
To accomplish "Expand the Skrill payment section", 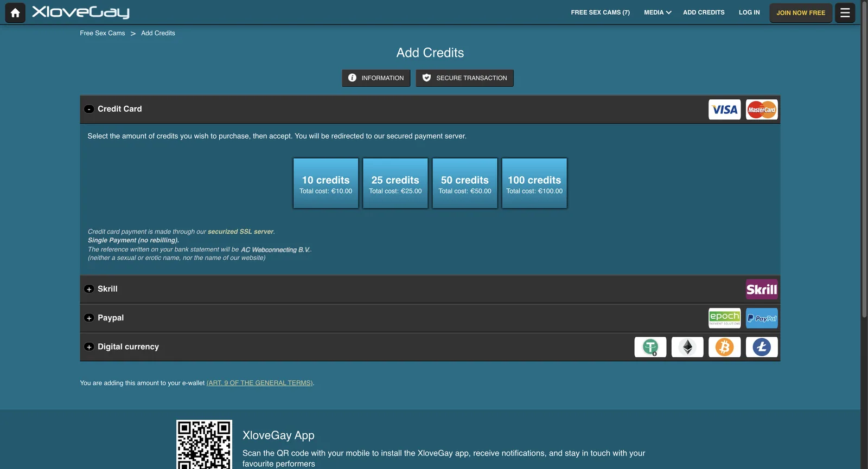I will pyautogui.click(x=89, y=289).
